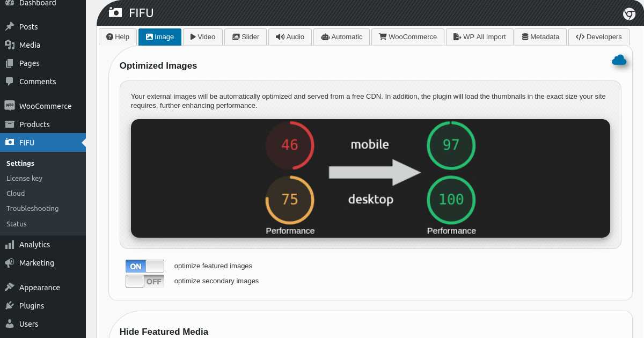Open the Help tab
Viewport: 644px width, 338px height.
coord(118,37)
